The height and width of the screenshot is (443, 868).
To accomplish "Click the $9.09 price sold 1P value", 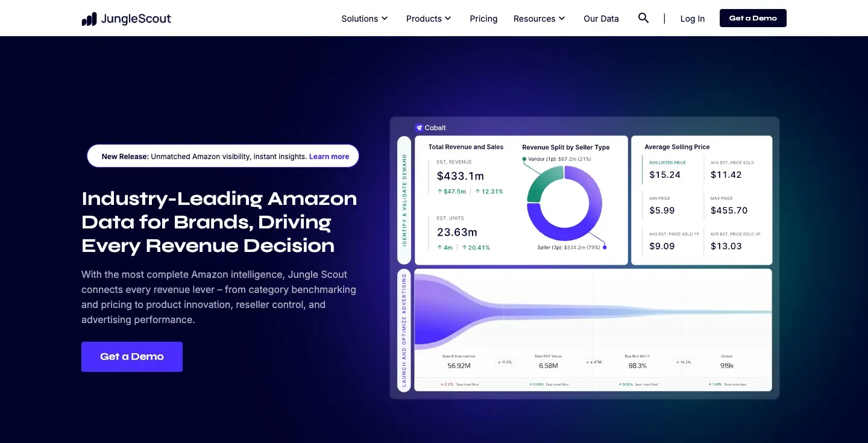I will pos(662,246).
